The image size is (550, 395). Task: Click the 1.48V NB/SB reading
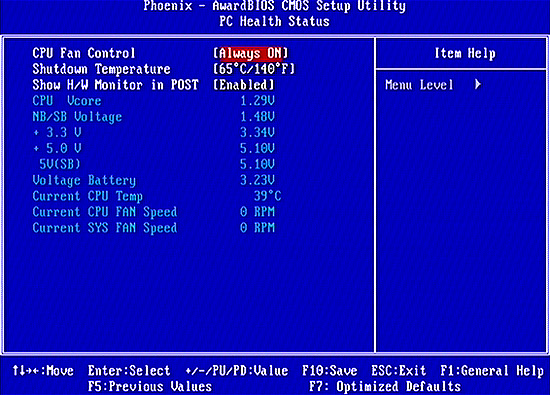pos(257,117)
